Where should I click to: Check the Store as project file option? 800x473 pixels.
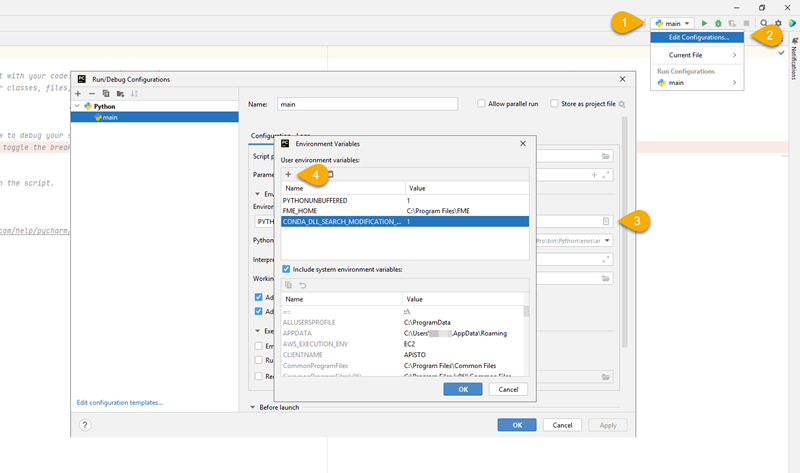(554, 103)
